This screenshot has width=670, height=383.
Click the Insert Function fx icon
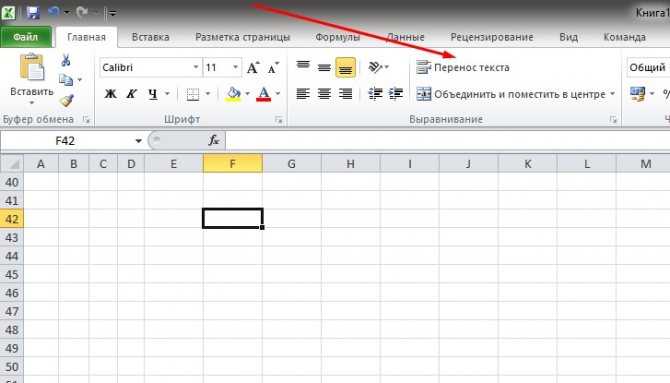(x=214, y=140)
